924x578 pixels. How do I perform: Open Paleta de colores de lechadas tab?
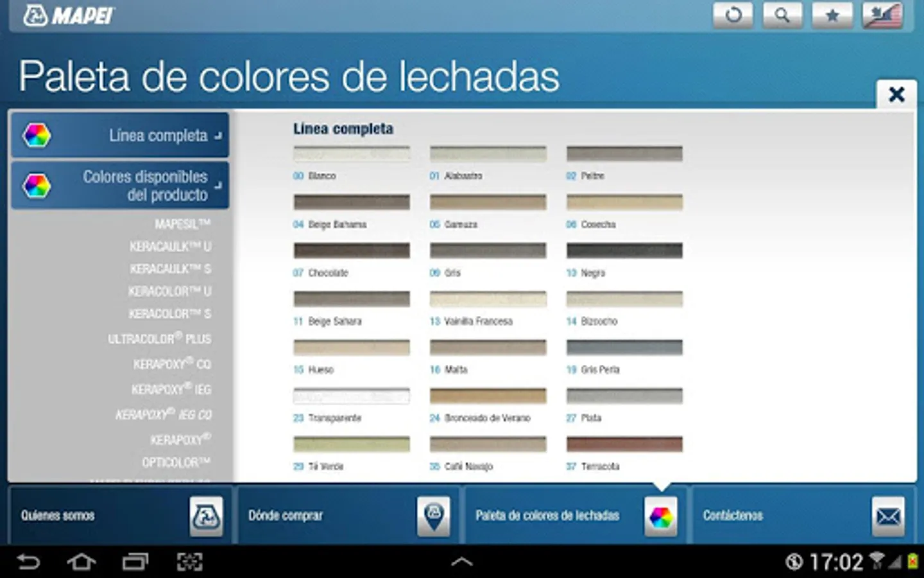tap(575, 516)
